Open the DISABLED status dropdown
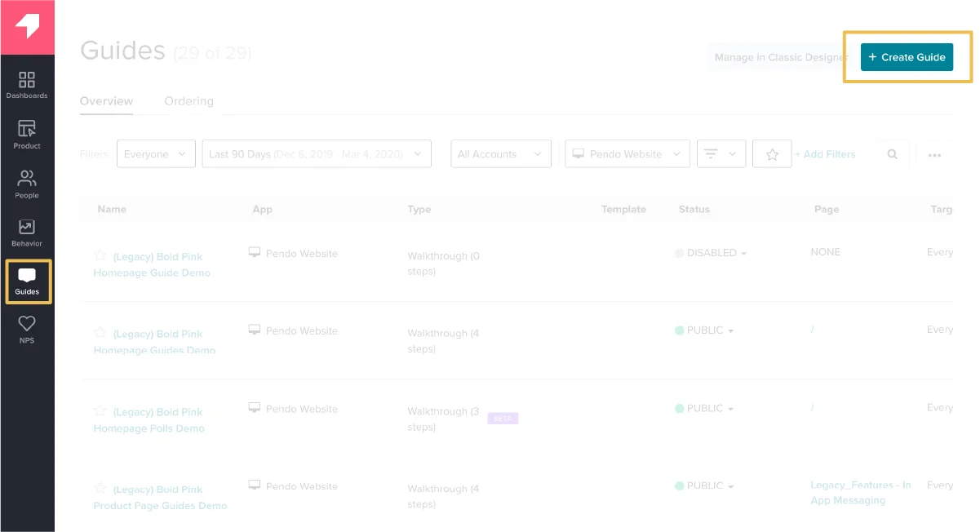 pyautogui.click(x=711, y=253)
